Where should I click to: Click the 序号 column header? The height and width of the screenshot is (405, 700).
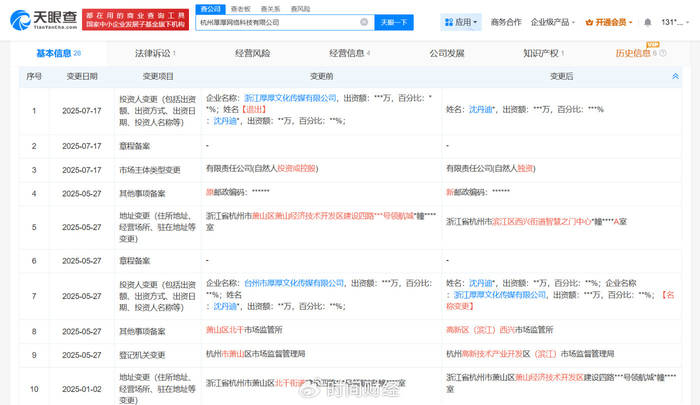(x=34, y=76)
